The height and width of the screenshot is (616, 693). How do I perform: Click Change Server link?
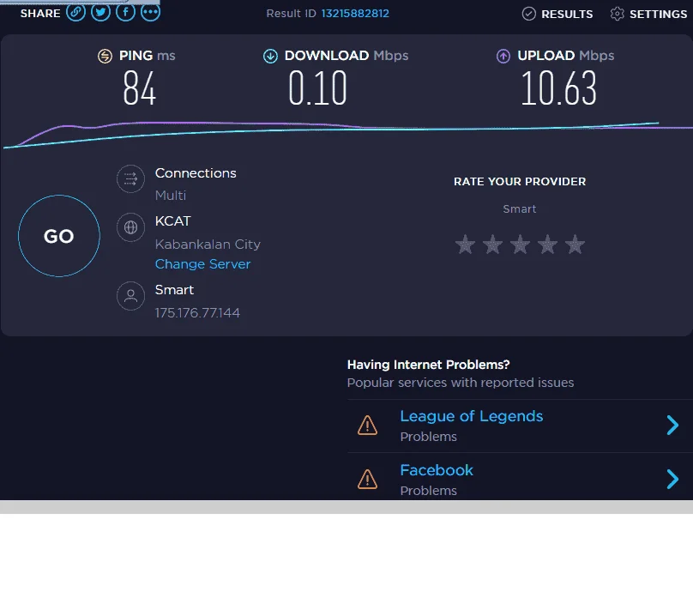(202, 264)
